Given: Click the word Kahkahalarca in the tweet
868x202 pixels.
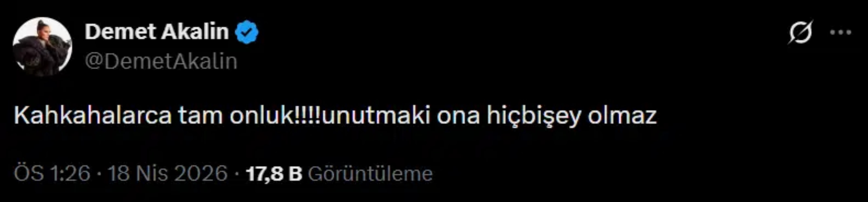Looking at the screenshot, I should coord(93,116).
